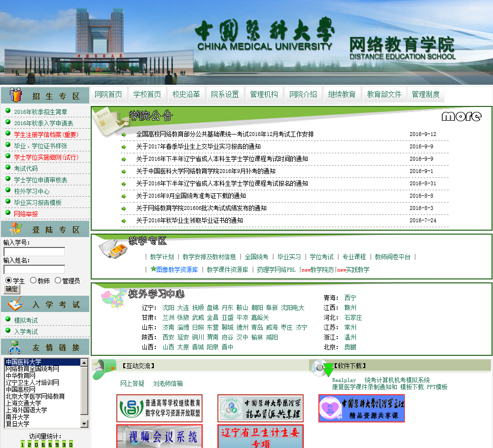Click the 输入学号 input field
Viewport: 493px width, 448px height.
tap(35, 251)
